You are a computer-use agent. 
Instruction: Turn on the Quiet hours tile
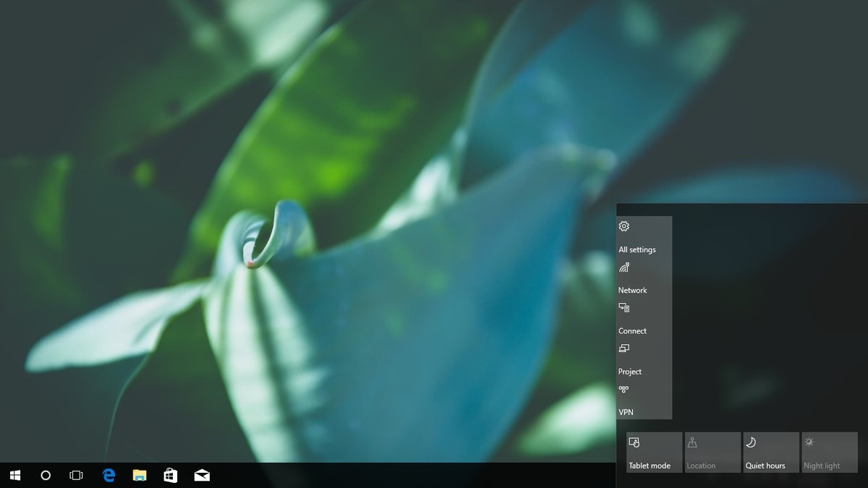point(771,453)
